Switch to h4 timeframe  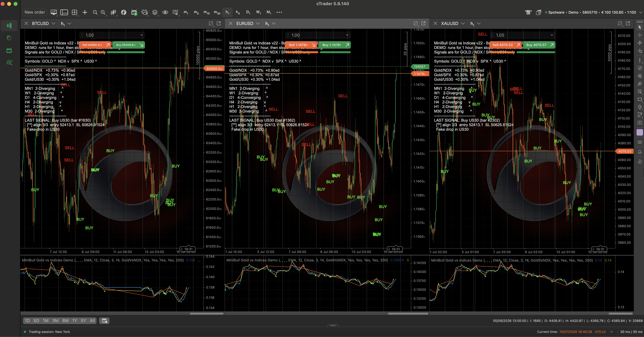238,12
